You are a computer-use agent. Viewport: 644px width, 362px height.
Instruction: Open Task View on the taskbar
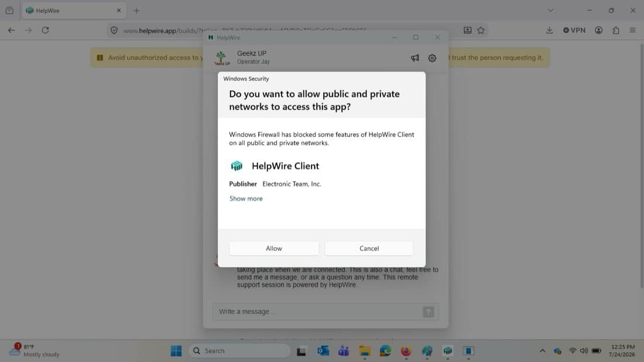pyautogui.click(x=302, y=351)
